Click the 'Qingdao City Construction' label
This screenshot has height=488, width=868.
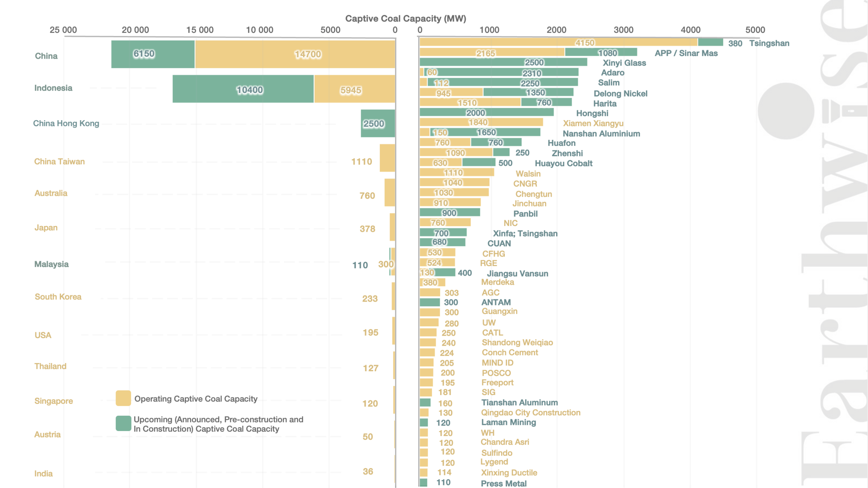[531, 413]
